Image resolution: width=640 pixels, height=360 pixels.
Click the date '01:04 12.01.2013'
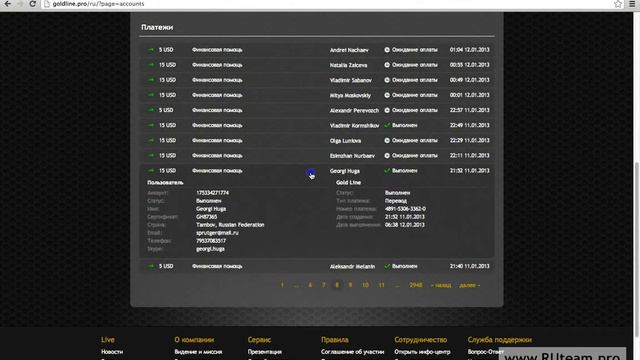pyautogui.click(x=469, y=50)
